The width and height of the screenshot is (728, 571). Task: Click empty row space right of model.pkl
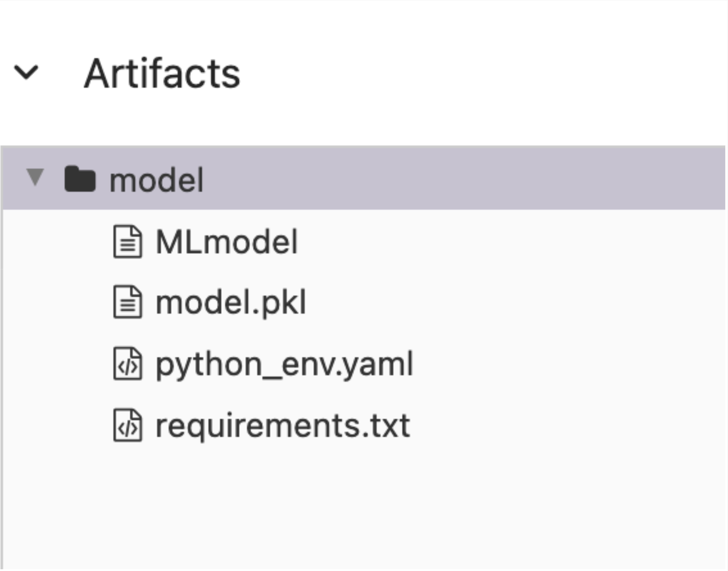click(514, 303)
